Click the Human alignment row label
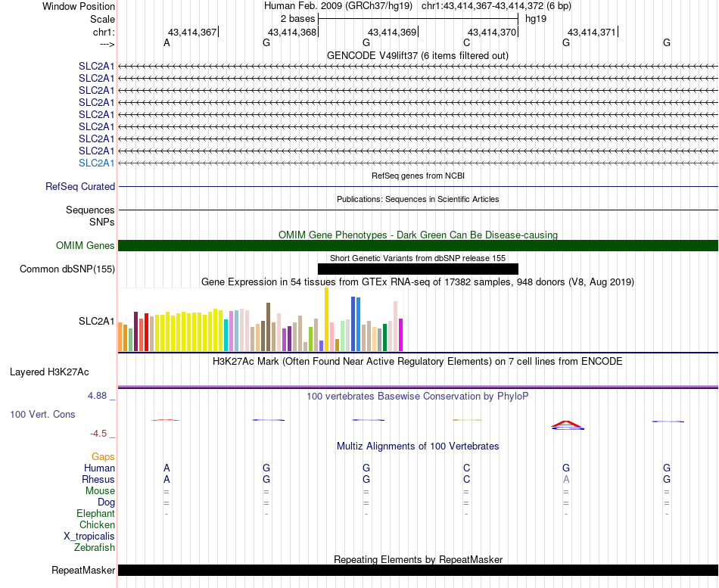The image size is (719, 588). click(x=99, y=468)
